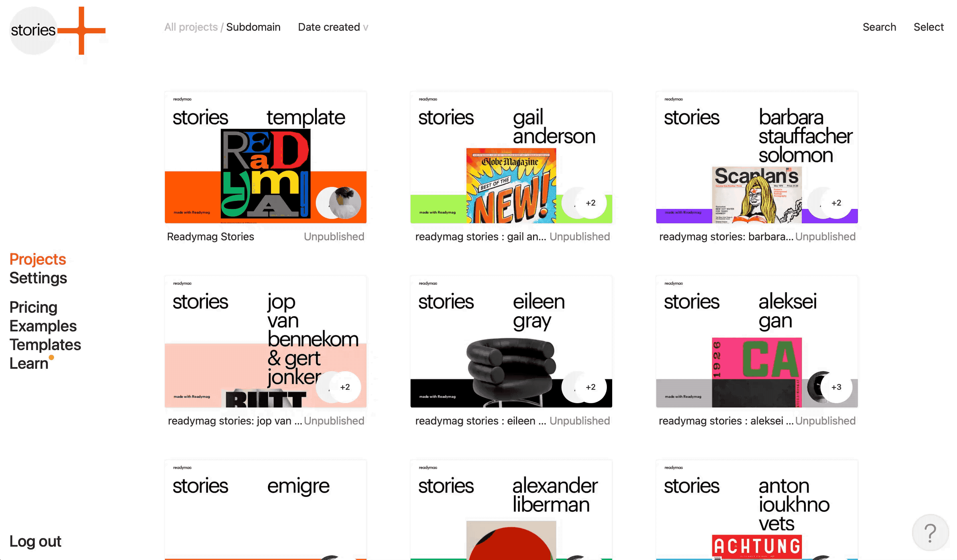
Task: Open the Search function
Action: click(879, 27)
